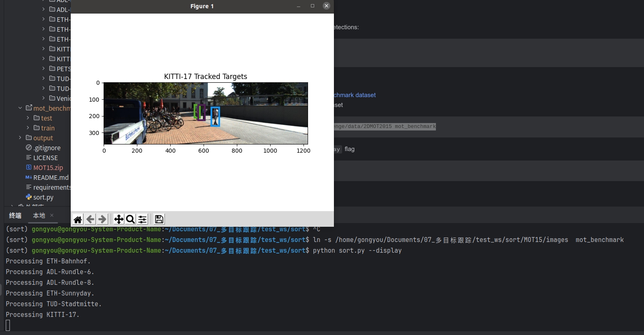Click the highlighted 2DMOT2015 mot_benchmark code text
The image size is (644, 335).
pos(385,126)
